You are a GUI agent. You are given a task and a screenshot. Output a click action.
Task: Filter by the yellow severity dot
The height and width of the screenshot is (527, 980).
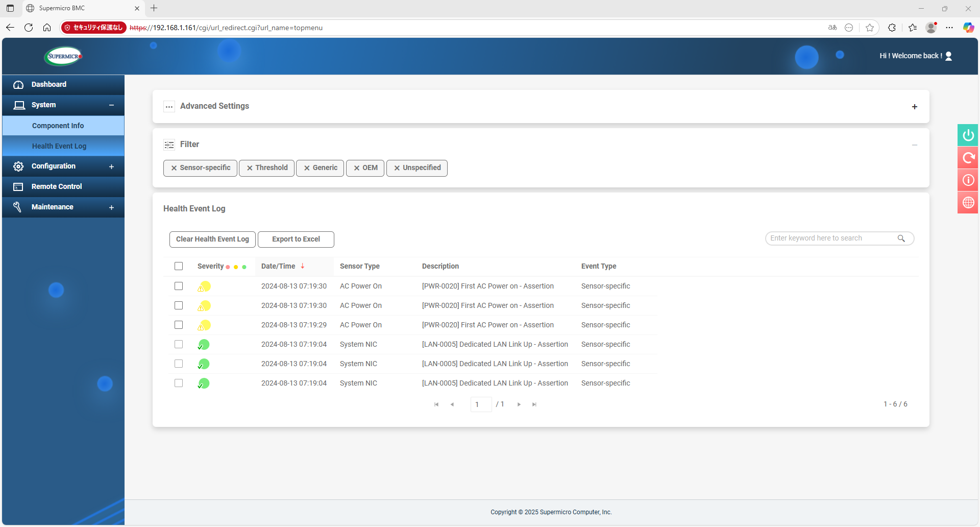click(236, 267)
